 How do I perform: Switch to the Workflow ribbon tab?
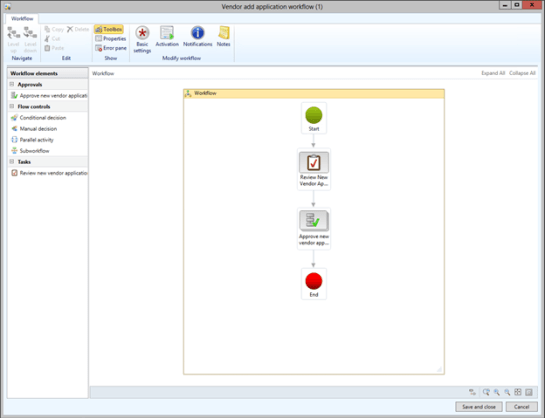(22, 19)
